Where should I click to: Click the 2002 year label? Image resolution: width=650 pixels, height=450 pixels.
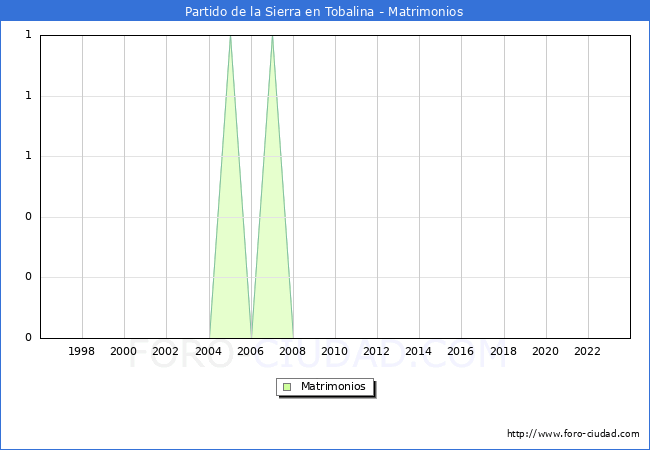[166, 351]
